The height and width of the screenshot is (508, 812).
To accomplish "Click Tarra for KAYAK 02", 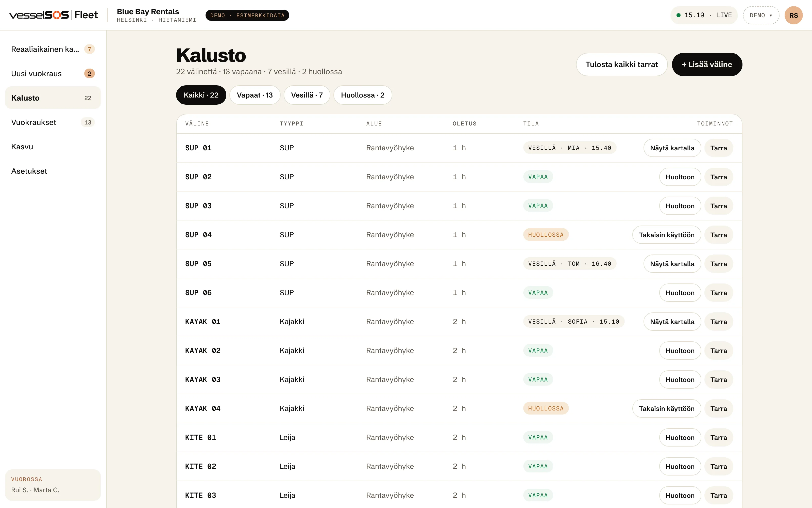I will pos(718,351).
